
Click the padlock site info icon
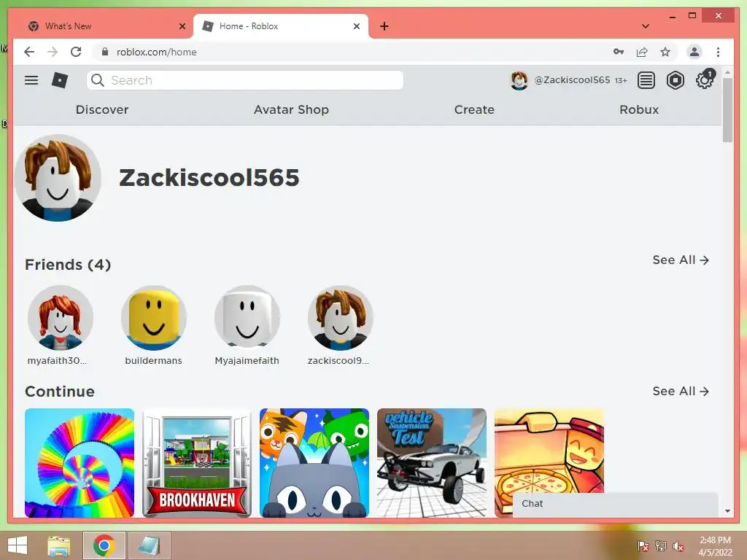click(x=105, y=52)
